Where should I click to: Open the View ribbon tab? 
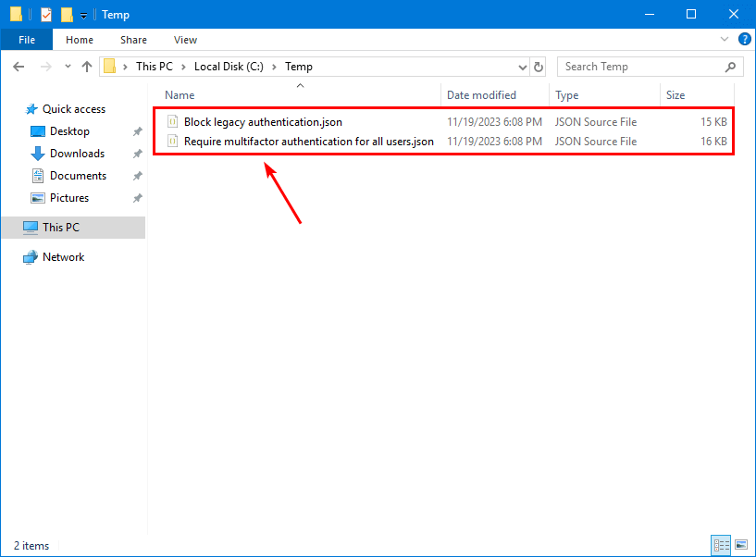[185, 40]
